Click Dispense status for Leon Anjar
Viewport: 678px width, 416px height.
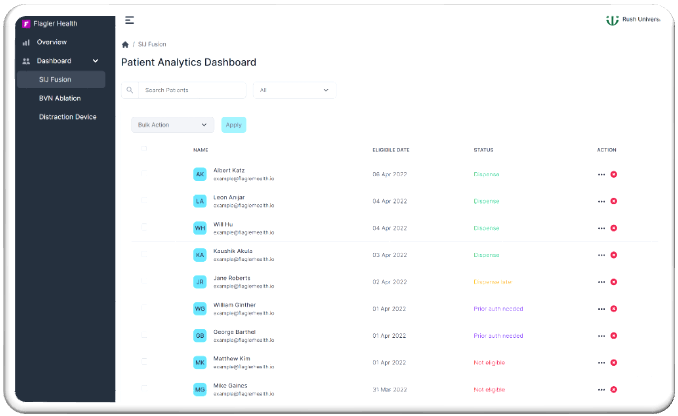486,201
